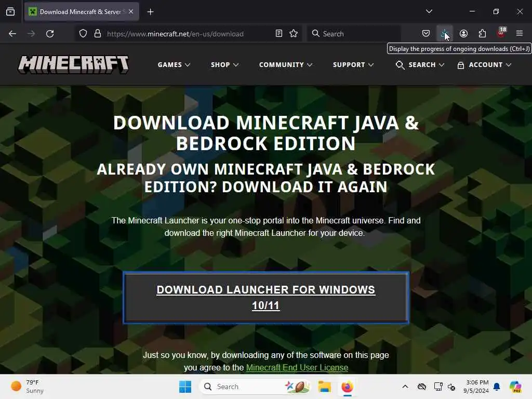Click the OneDrive cloud tray icon
Screen dimensions: 532x399
(422, 387)
